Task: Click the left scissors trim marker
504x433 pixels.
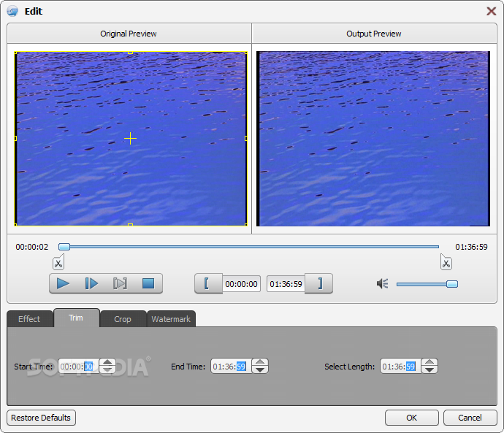Action: tap(58, 262)
